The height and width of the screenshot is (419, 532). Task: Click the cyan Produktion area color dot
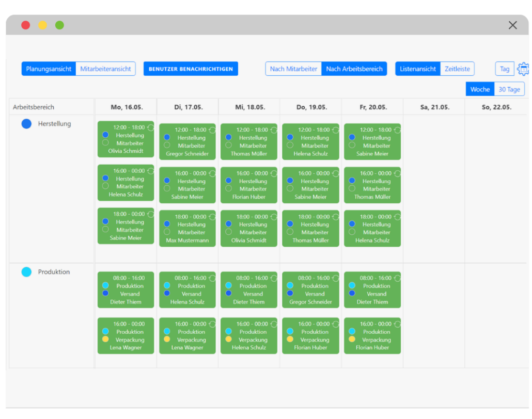pyautogui.click(x=26, y=272)
